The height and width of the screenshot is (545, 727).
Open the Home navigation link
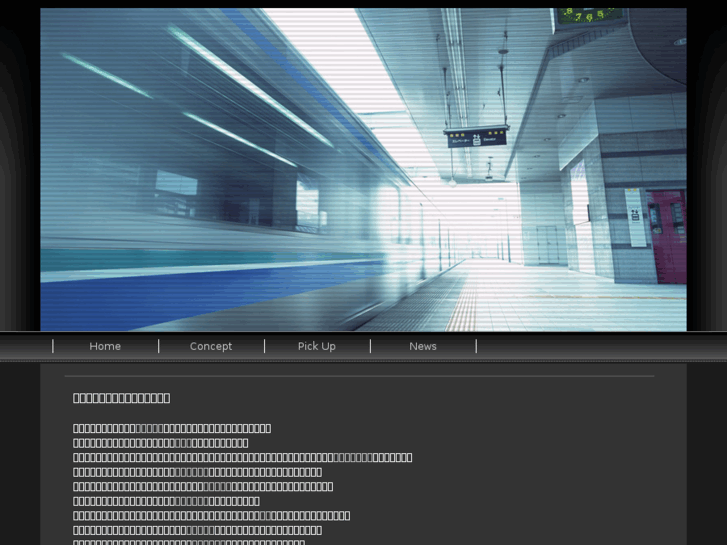(x=105, y=346)
